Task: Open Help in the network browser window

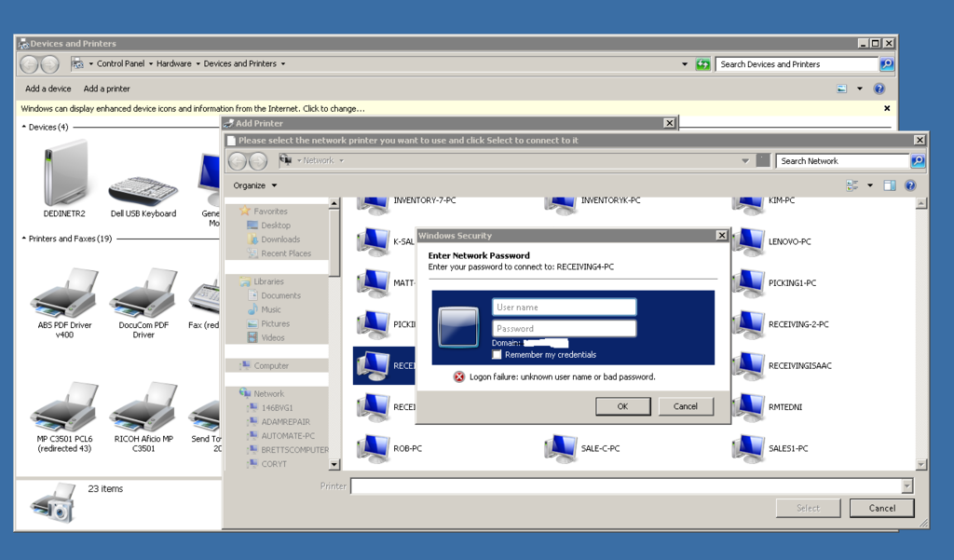Action: [x=910, y=184]
